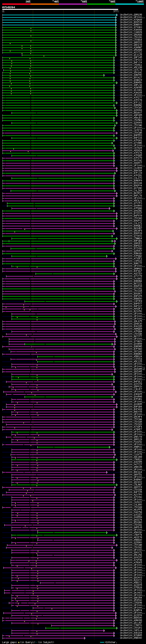Screen dimensions: 146x644
Task: Select the UniRef100_B8A3Q4 entry
Action: pos(131,170)
